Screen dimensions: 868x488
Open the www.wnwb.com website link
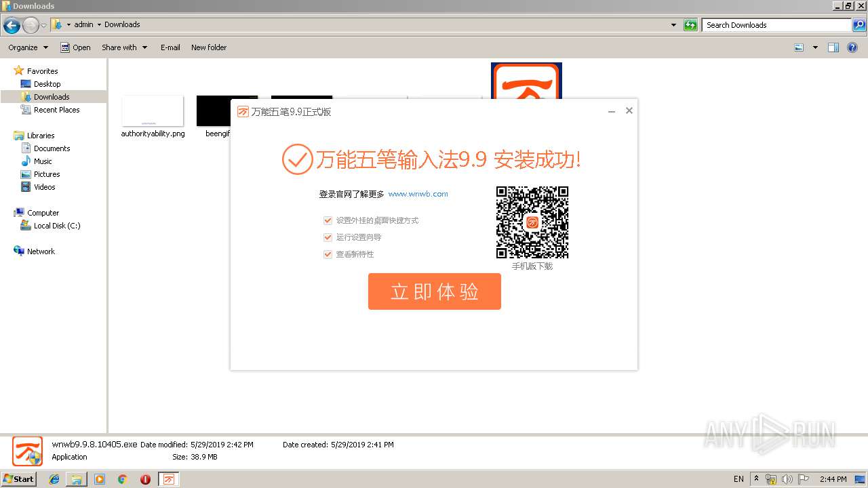pyautogui.click(x=418, y=194)
